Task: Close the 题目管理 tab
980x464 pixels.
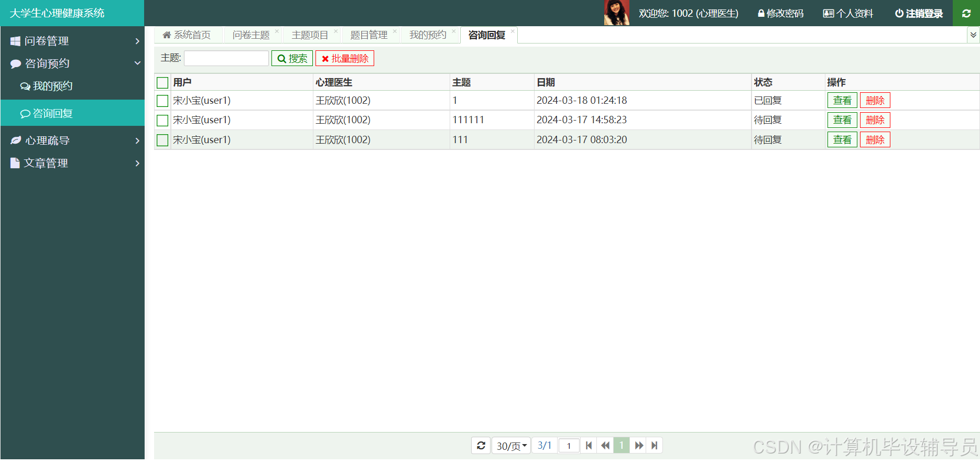Action: (395, 31)
